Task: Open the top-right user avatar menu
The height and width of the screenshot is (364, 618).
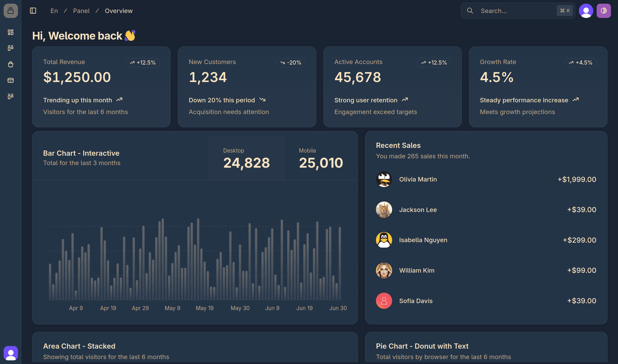Action: (586, 11)
